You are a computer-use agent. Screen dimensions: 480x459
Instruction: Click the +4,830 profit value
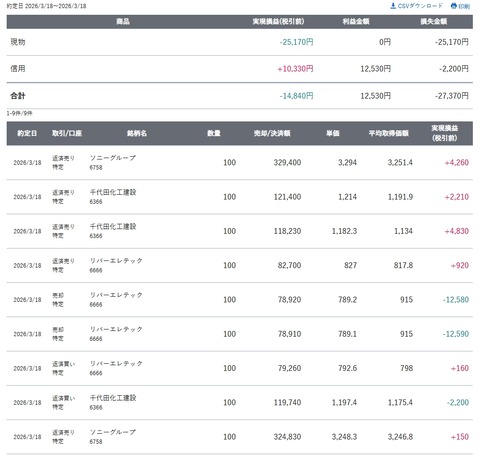(x=457, y=231)
